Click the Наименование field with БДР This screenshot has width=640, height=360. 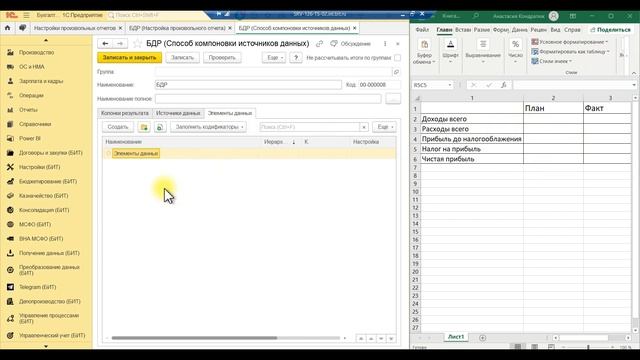click(248, 85)
